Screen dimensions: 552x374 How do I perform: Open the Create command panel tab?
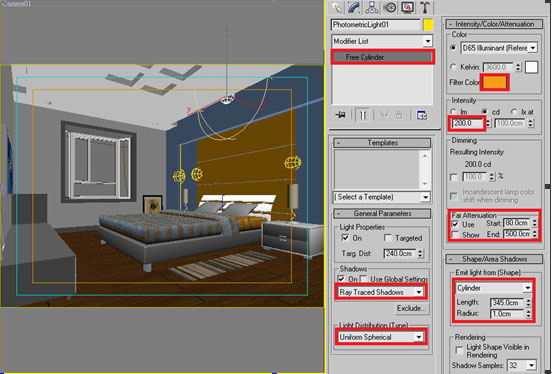click(x=337, y=7)
